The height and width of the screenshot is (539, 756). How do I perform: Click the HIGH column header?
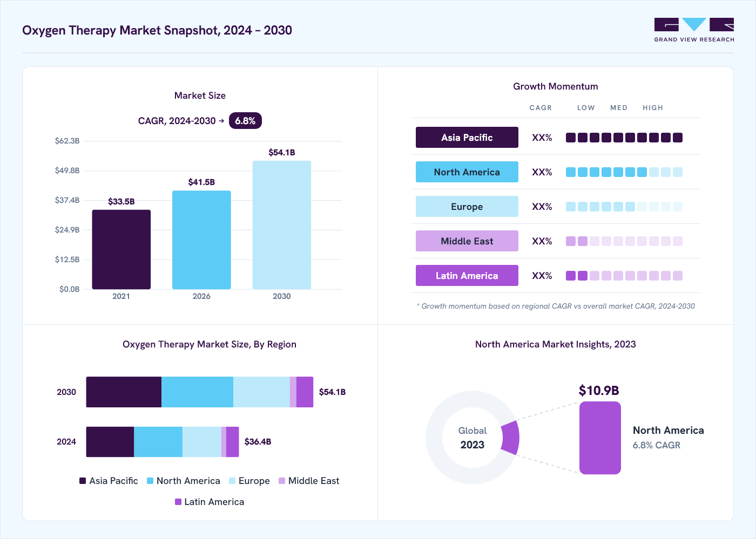pyautogui.click(x=653, y=108)
